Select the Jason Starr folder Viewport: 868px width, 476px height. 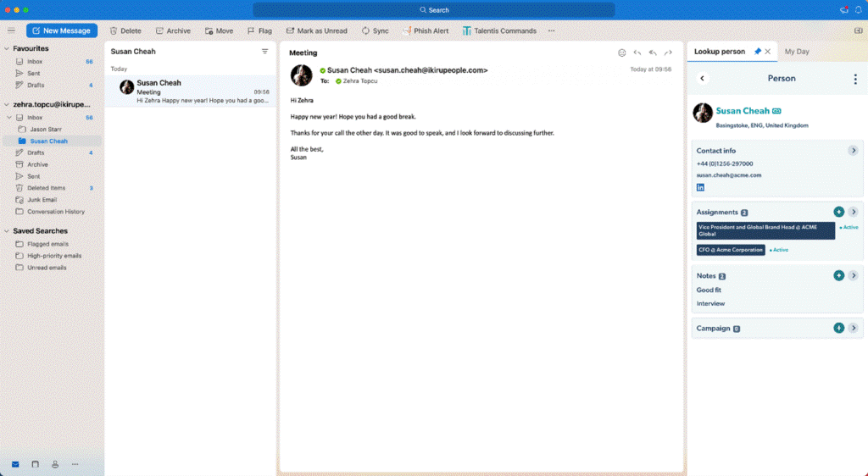tap(44, 130)
